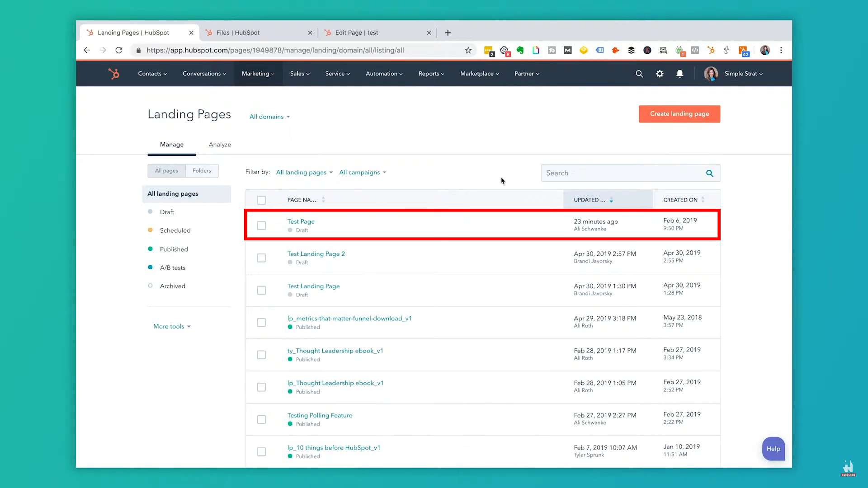Close the Edit Page | test tab
This screenshot has height=488, width=868.
pos(429,33)
